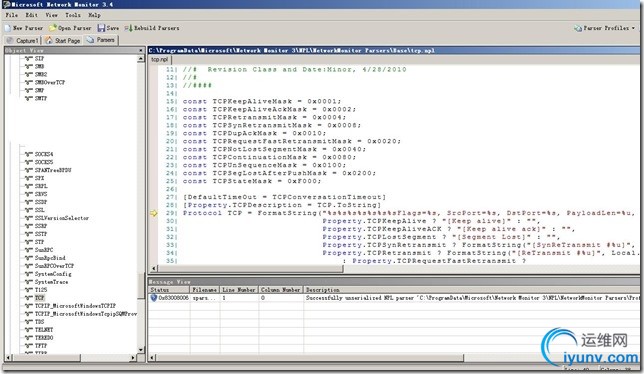Click the protocol icon next to TDS
Viewport: 644px width, 374px height.
29,322
